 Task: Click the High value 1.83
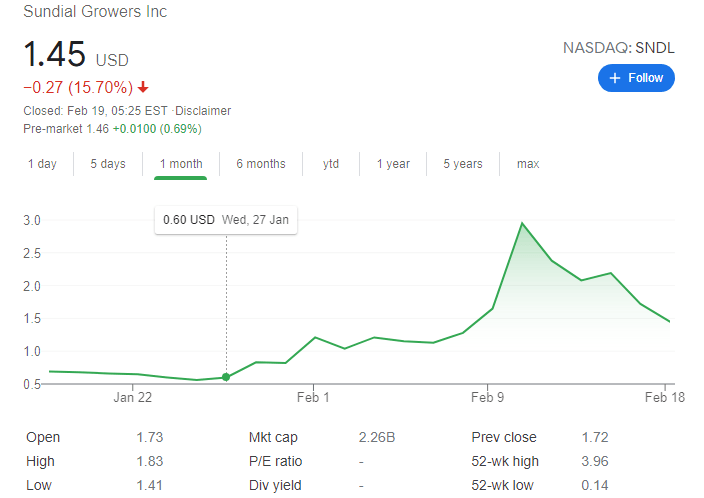point(150,461)
